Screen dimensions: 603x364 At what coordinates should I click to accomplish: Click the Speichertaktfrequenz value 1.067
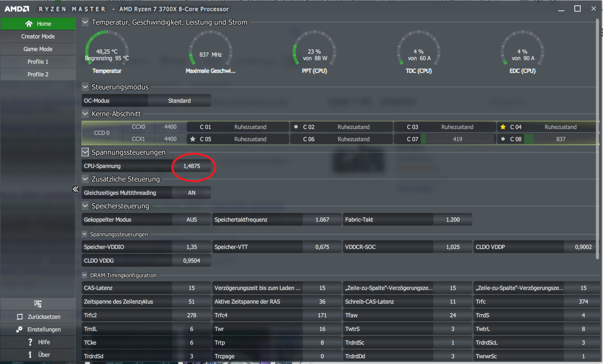[322, 219]
